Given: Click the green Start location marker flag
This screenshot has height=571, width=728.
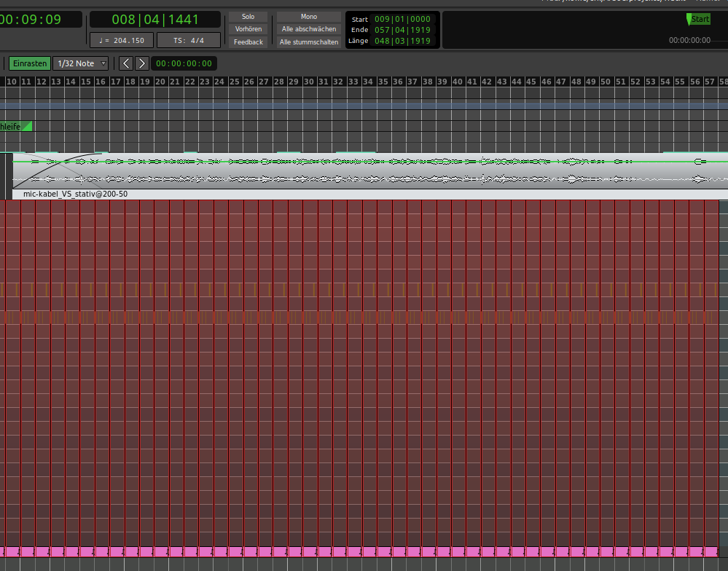Looking at the screenshot, I should coord(698,19).
